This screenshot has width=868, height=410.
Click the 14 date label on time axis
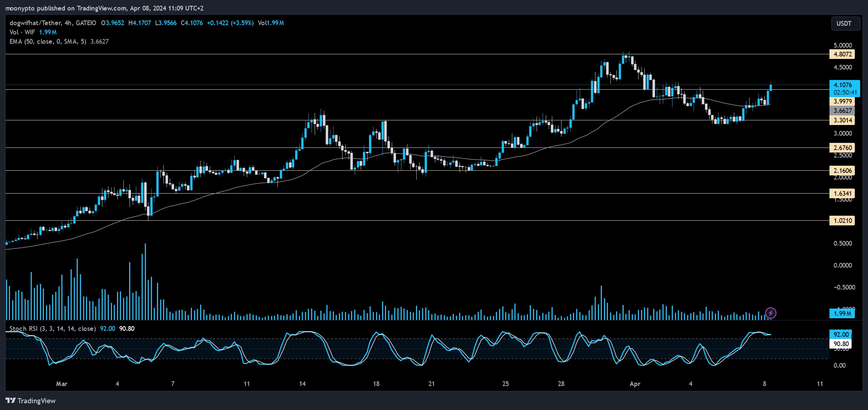pos(303,384)
